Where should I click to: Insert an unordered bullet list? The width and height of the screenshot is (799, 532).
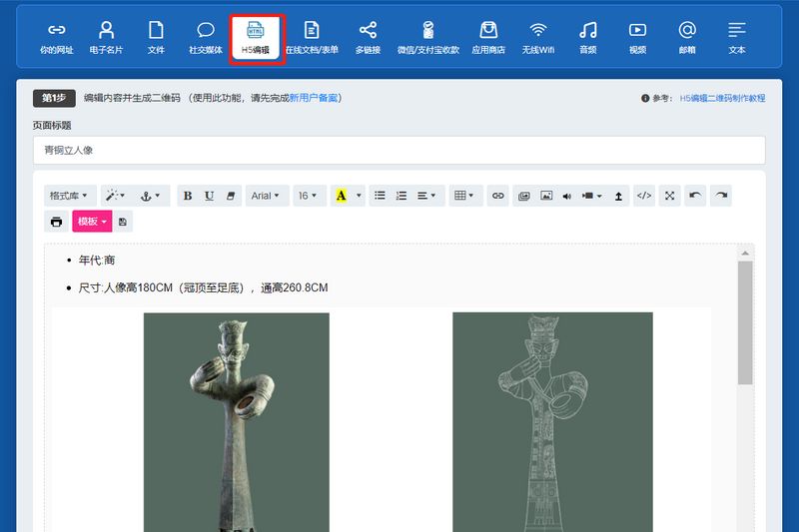[380, 196]
